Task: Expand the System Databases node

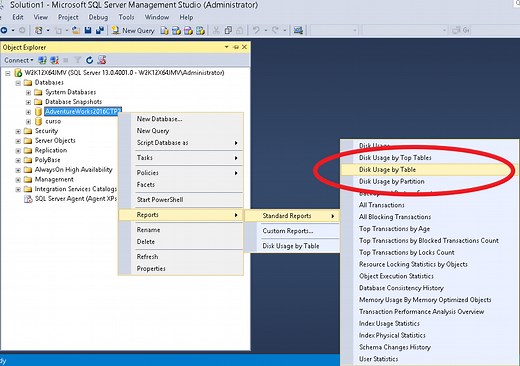Action: point(28,93)
